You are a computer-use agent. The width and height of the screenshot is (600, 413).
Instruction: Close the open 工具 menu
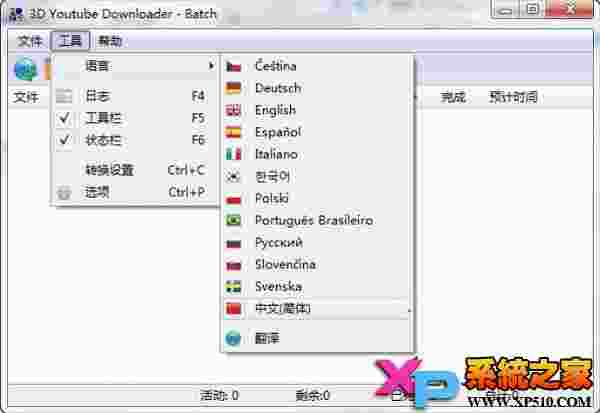click(x=70, y=41)
